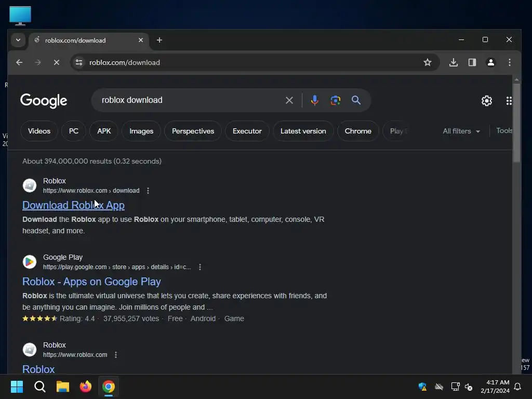Open options for Roblox download result
The width and height of the screenshot is (532, 399).
click(x=148, y=191)
